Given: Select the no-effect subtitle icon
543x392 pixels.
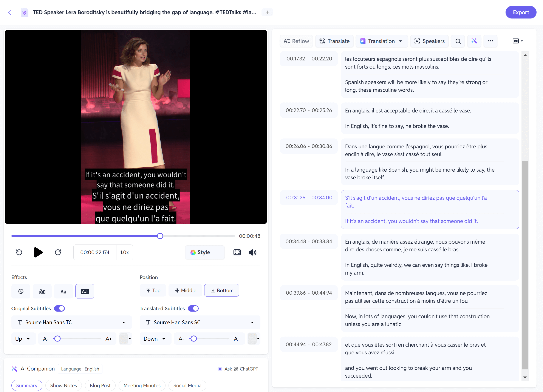Looking at the screenshot, I should pyautogui.click(x=21, y=291).
